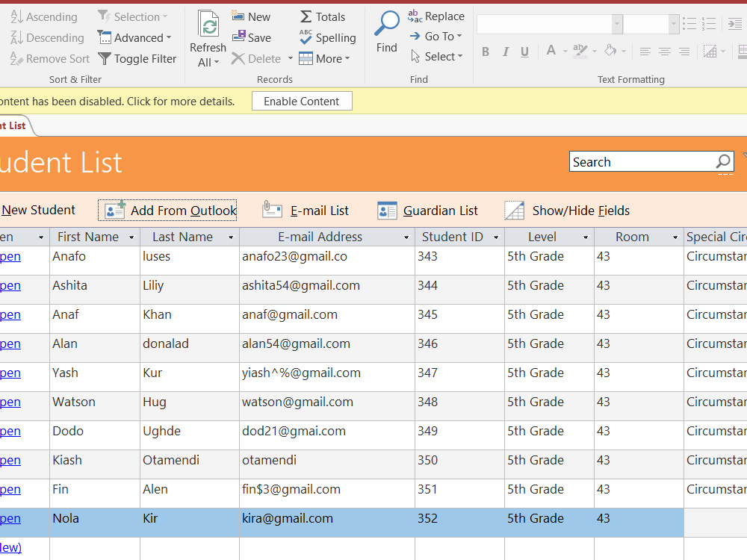Toggle Underline formatting
This screenshot has width=747, height=560.
[x=524, y=52]
